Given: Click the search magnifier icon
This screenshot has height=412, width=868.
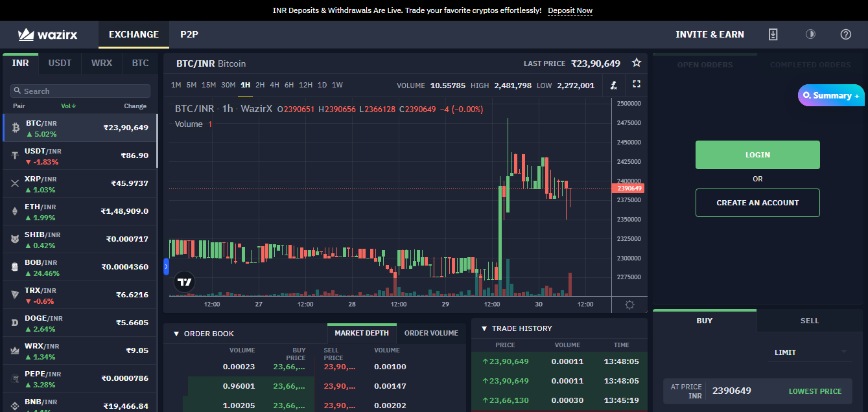Looking at the screenshot, I should pos(18,91).
